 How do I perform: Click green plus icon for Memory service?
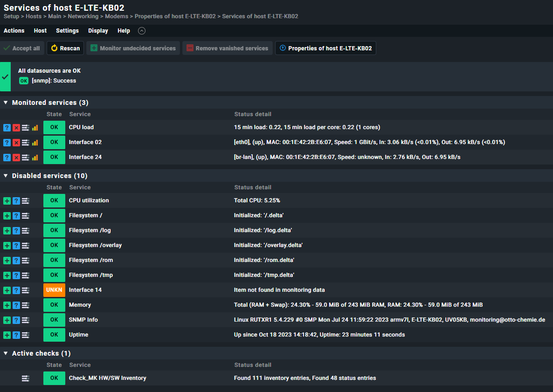coord(7,305)
